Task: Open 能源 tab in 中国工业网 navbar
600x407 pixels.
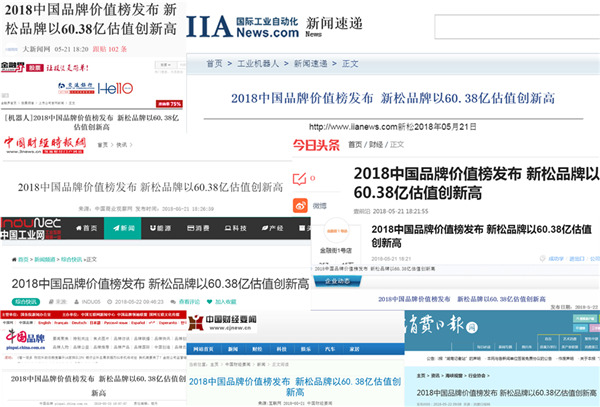Action: tap(161, 228)
